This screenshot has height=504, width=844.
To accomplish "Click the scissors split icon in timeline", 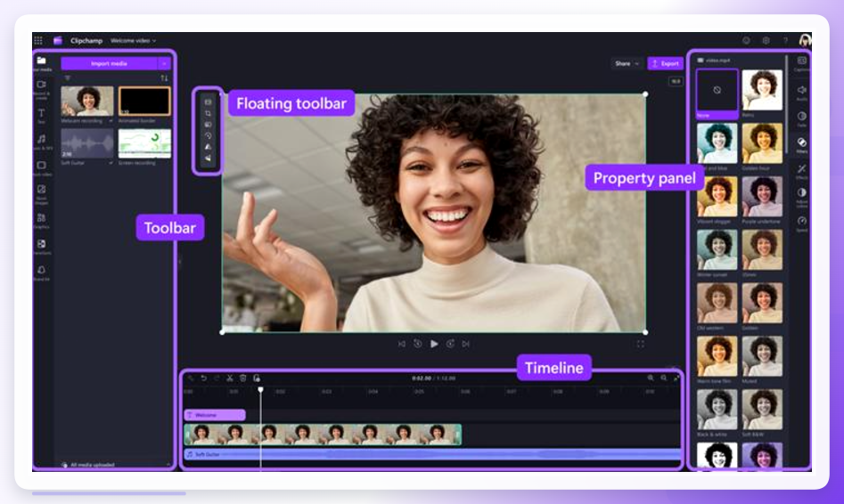I will pyautogui.click(x=230, y=378).
